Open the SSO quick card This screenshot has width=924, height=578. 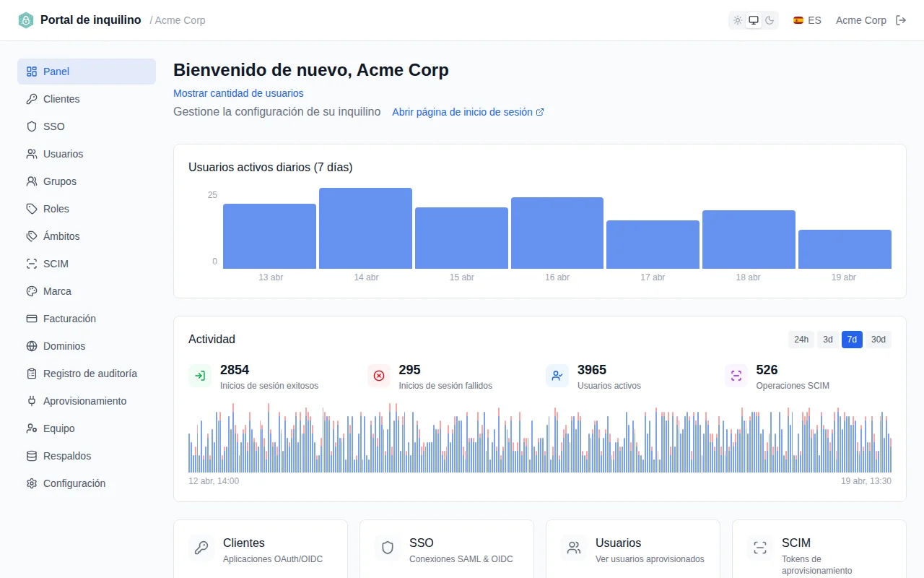pos(447,549)
